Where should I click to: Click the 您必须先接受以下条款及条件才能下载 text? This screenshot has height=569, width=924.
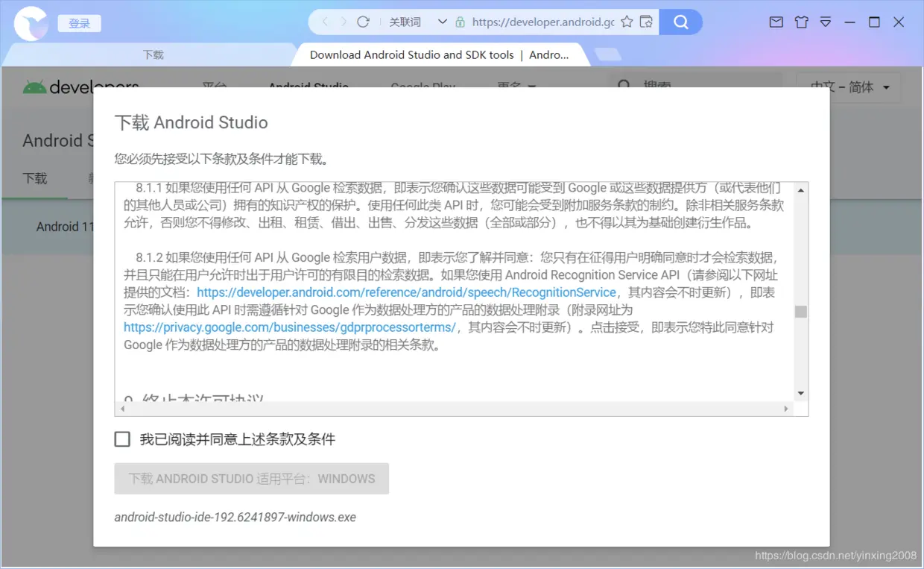(222, 158)
